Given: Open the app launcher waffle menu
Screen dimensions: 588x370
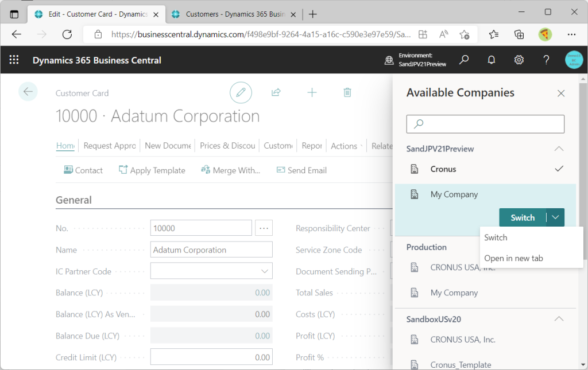Looking at the screenshot, I should (14, 60).
